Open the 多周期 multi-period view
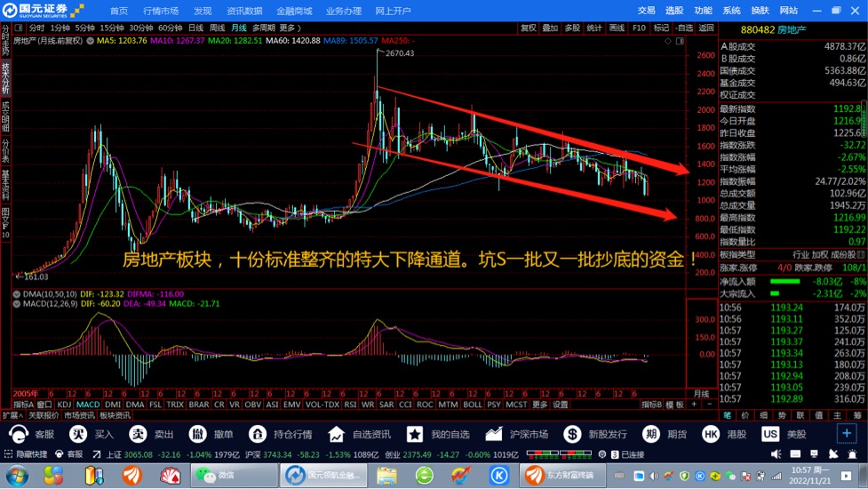Viewport: 868px width, 489px height. pos(264,28)
